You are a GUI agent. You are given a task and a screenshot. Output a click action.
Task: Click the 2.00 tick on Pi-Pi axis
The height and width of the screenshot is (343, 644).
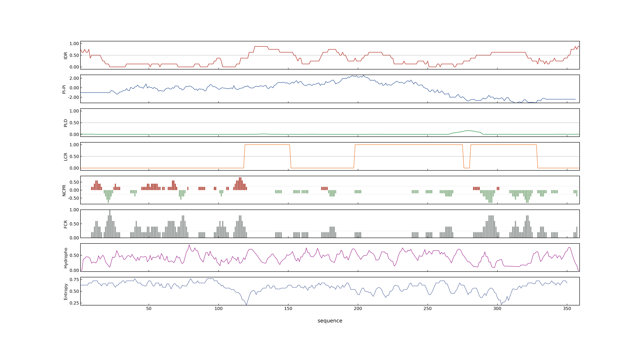74,78
